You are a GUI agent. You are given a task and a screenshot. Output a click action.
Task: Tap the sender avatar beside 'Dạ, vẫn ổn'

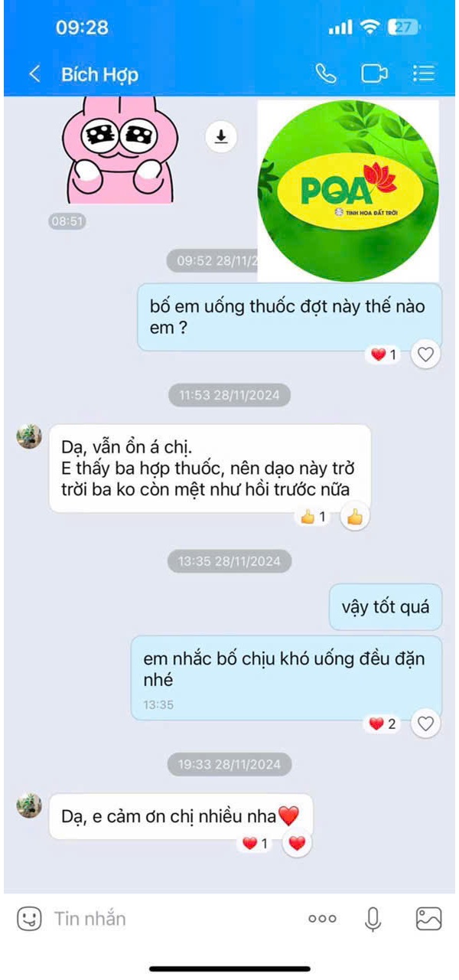pyautogui.click(x=29, y=436)
